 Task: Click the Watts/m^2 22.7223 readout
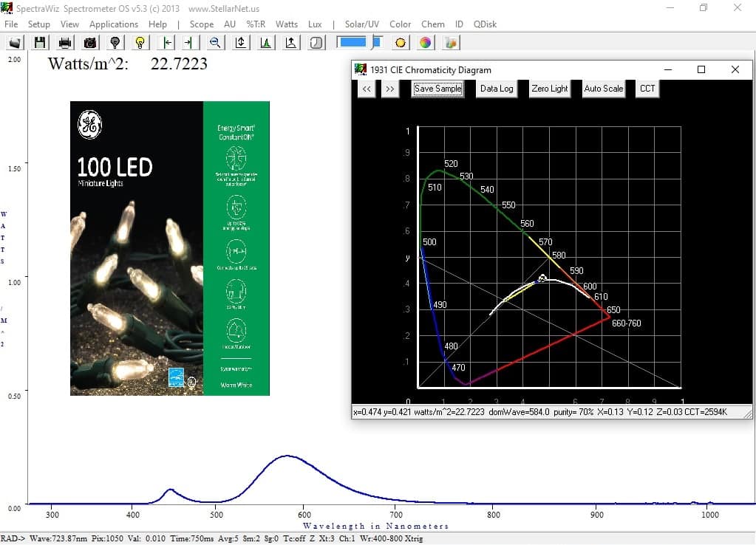(128, 64)
